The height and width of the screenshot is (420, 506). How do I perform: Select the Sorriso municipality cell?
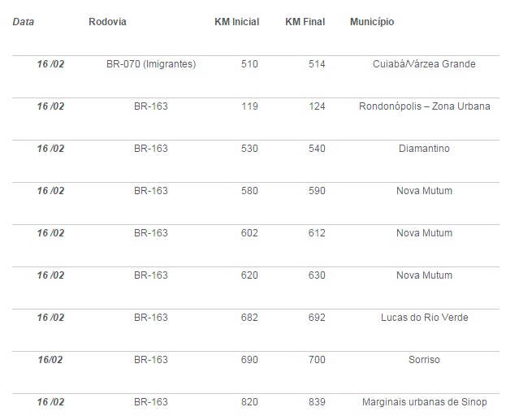[x=424, y=360]
